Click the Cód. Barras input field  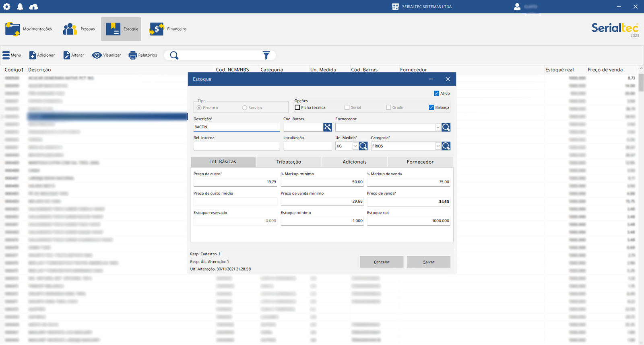click(x=303, y=127)
